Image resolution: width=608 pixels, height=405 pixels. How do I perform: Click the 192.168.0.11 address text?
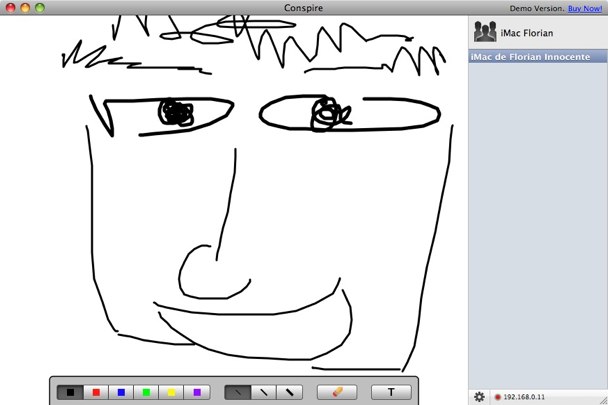(524, 397)
